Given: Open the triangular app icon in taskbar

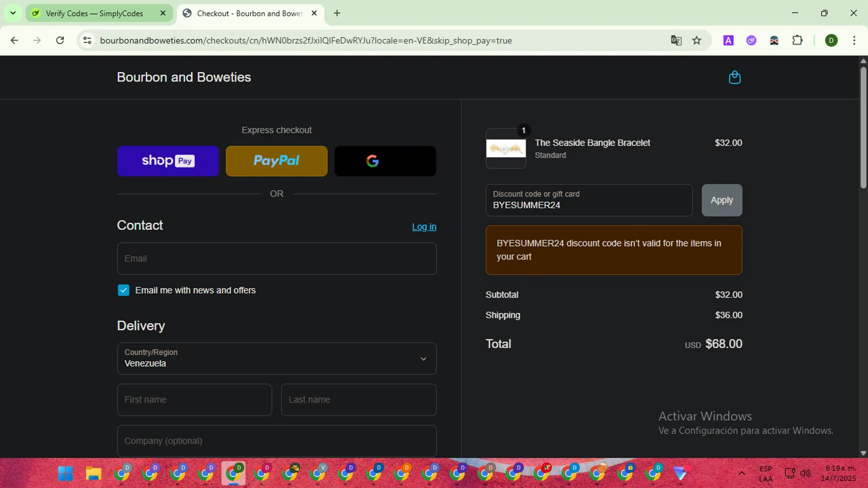Looking at the screenshot, I should point(681,474).
